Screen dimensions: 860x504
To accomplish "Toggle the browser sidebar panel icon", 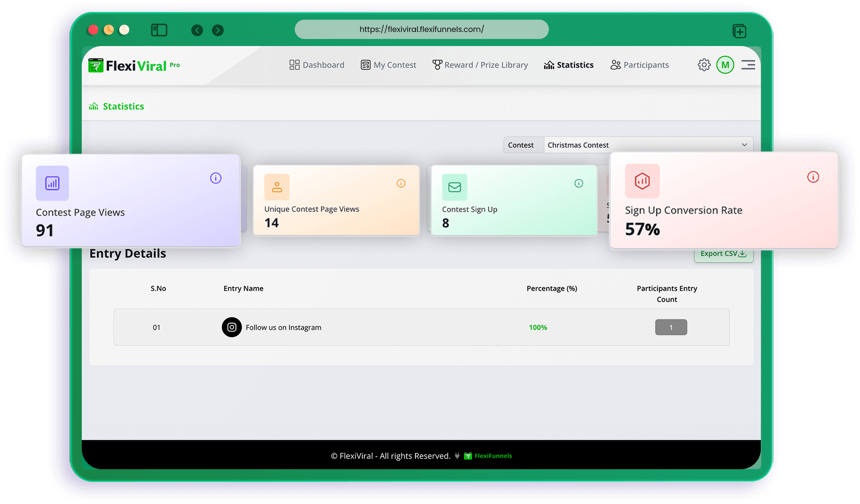I will pyautogui.click(x=159, y=30).
